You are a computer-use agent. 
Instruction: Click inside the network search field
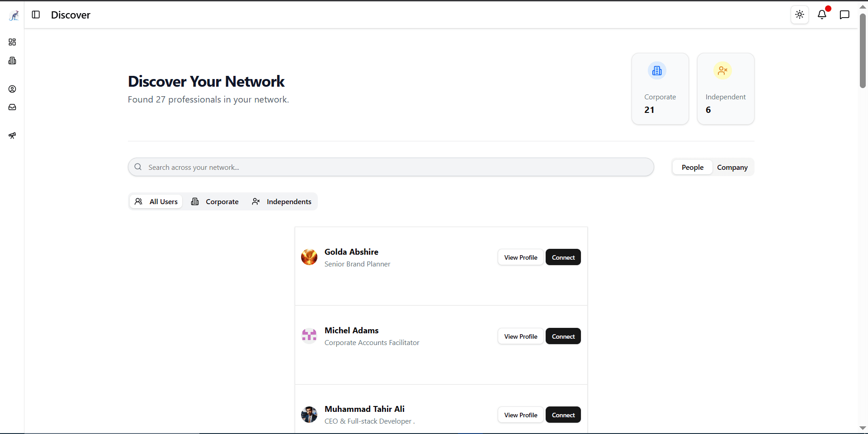[x=390, y=167]
